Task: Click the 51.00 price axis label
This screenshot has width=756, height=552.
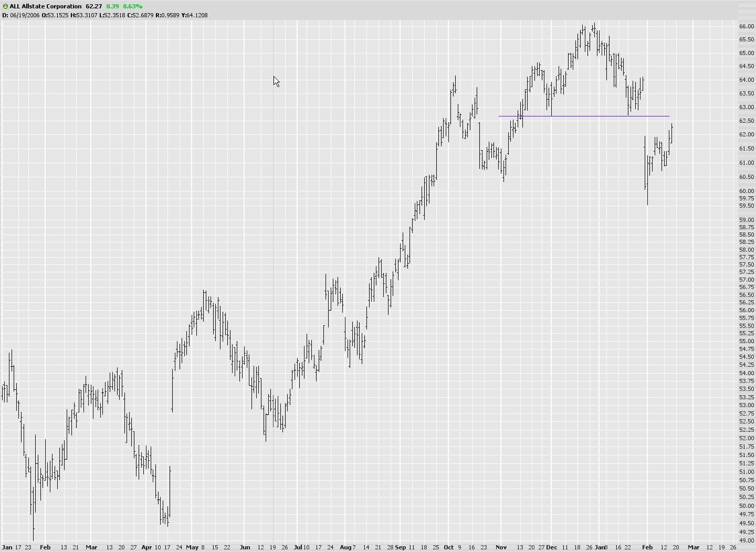Action: (747, 472)
